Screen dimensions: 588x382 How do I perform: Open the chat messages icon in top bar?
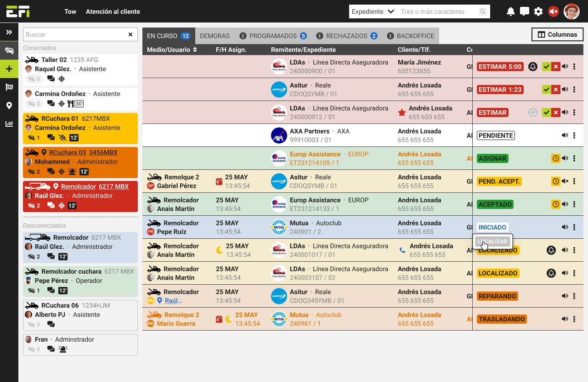(x=525, y=11)
